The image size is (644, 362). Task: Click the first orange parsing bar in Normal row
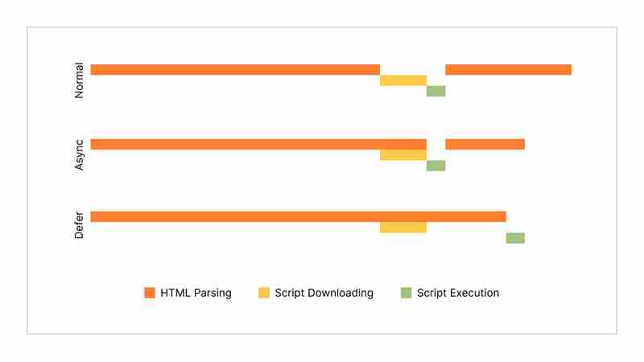tap(234, 70)
